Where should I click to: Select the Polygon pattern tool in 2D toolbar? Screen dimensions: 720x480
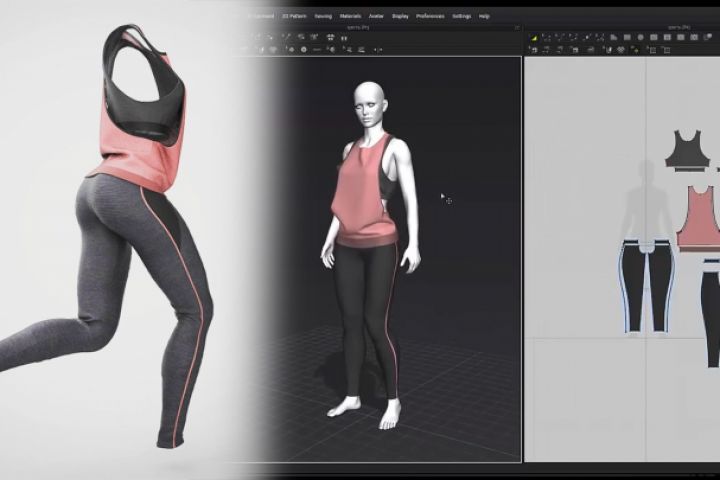click(613, 38)
